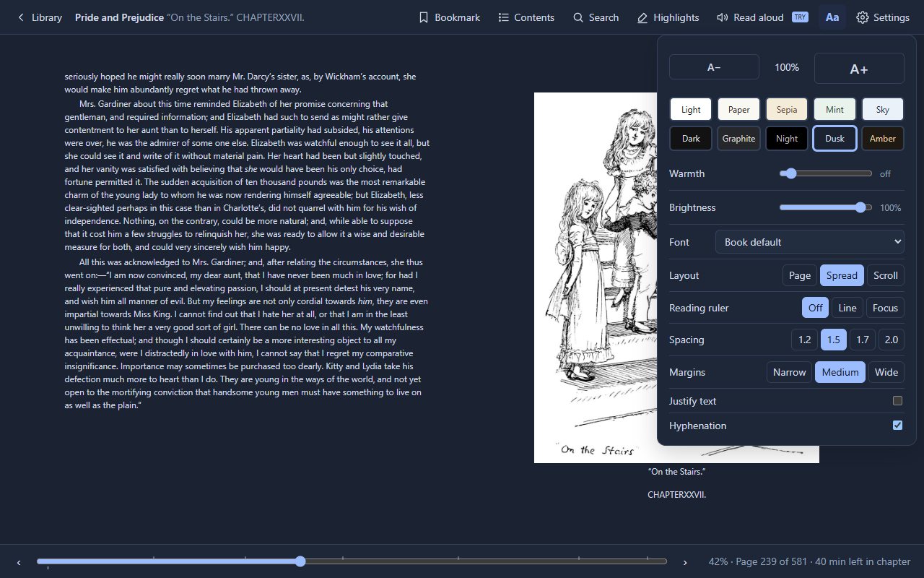Open the Font dropdown
Image resolution: width=924 pixels, height=578 pixels.
pos(809,241)
